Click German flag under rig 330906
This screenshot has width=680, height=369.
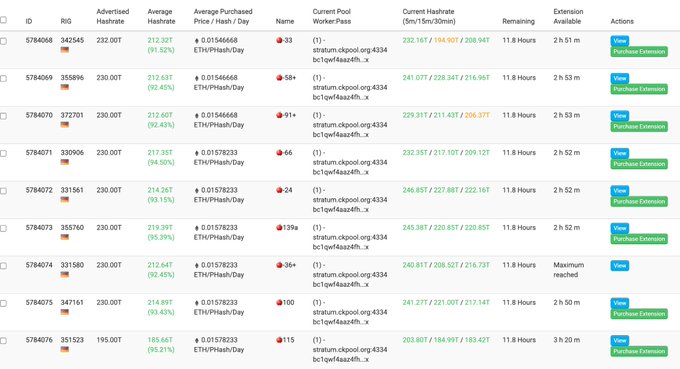click(65, 162)
